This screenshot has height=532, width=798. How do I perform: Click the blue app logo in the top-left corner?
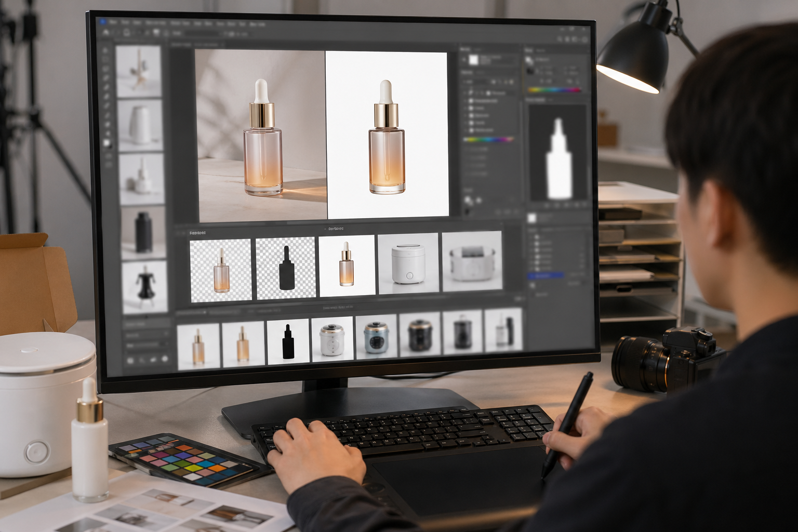tap(102, 22)
